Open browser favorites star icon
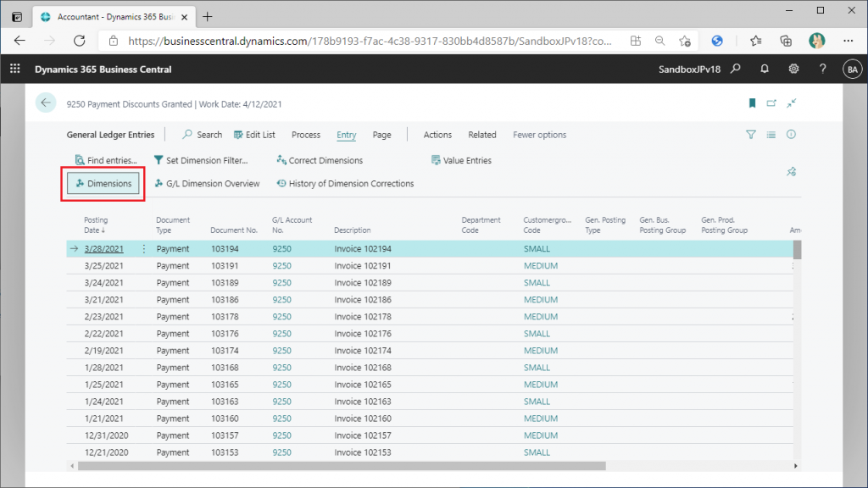This screenshot has width=868, height=488. coord(755,41)
